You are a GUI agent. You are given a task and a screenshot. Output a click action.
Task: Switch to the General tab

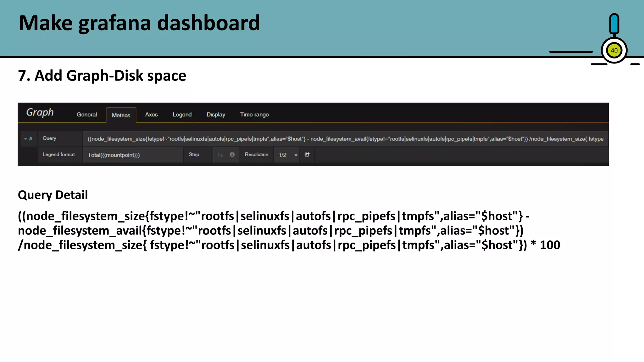coord(87,115)
